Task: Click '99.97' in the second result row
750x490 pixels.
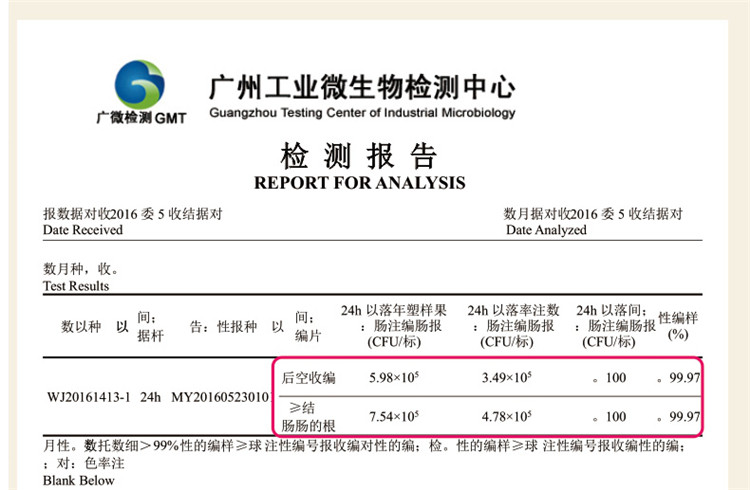Action: coord(684,417)
